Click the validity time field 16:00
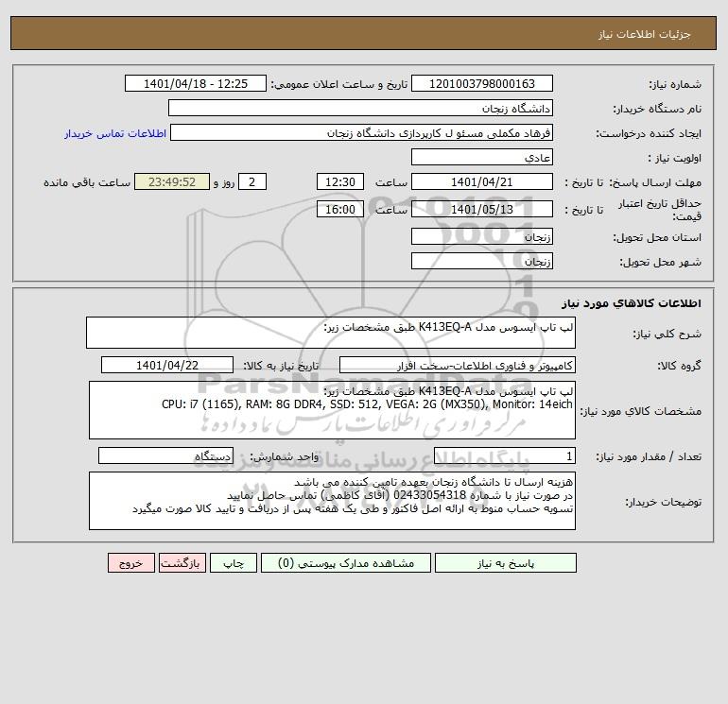 click(339, 209)
